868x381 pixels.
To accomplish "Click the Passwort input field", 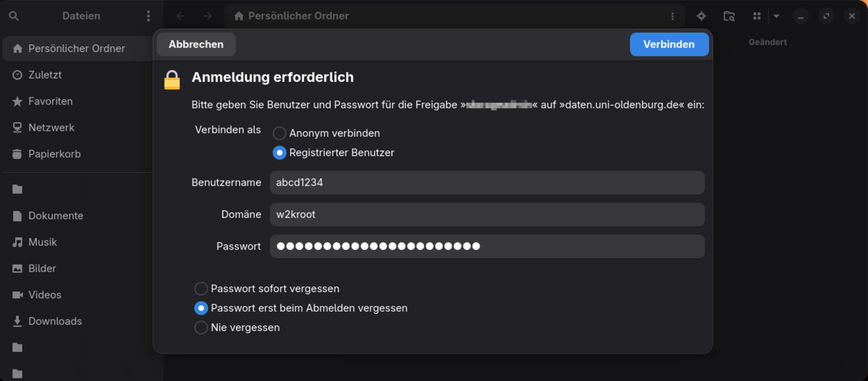I will point(487,247).
